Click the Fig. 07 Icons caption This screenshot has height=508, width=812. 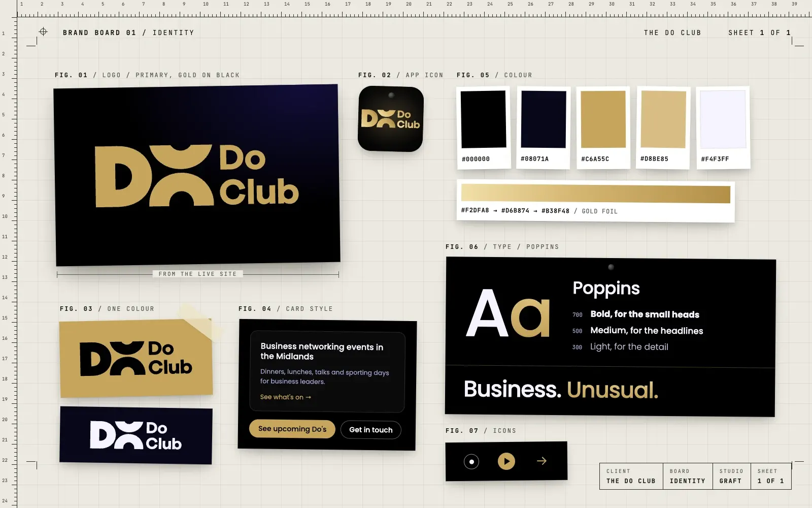[x=481, y=431]
